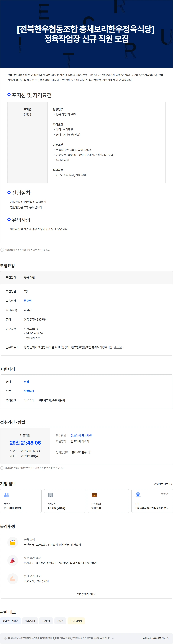Open 지도보기 in the 위치 card
This screenshot has width=173, height=644.
tap(165, 494)
